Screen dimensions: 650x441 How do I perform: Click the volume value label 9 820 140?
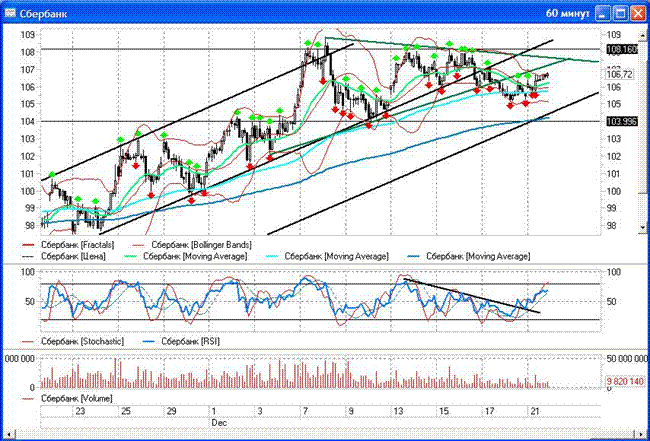click(x=625, y=381)
